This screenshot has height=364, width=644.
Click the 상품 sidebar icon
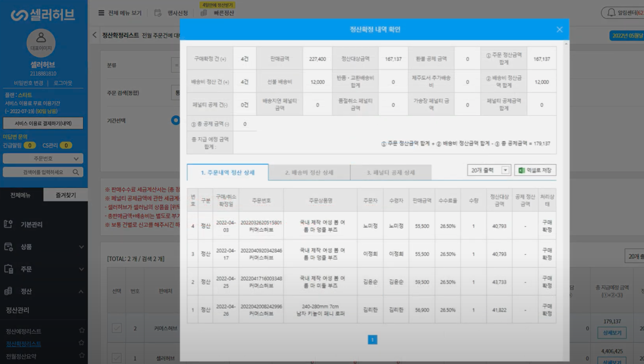(x=8, y=246)
